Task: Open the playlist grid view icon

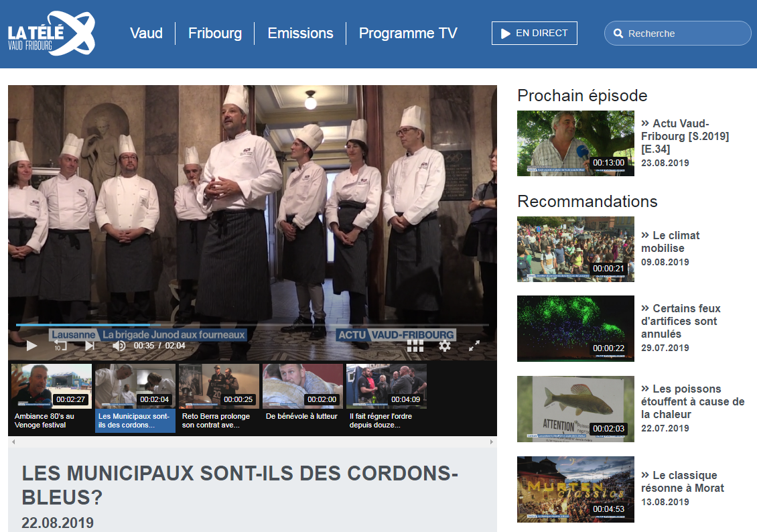Action: coord(415,346)
